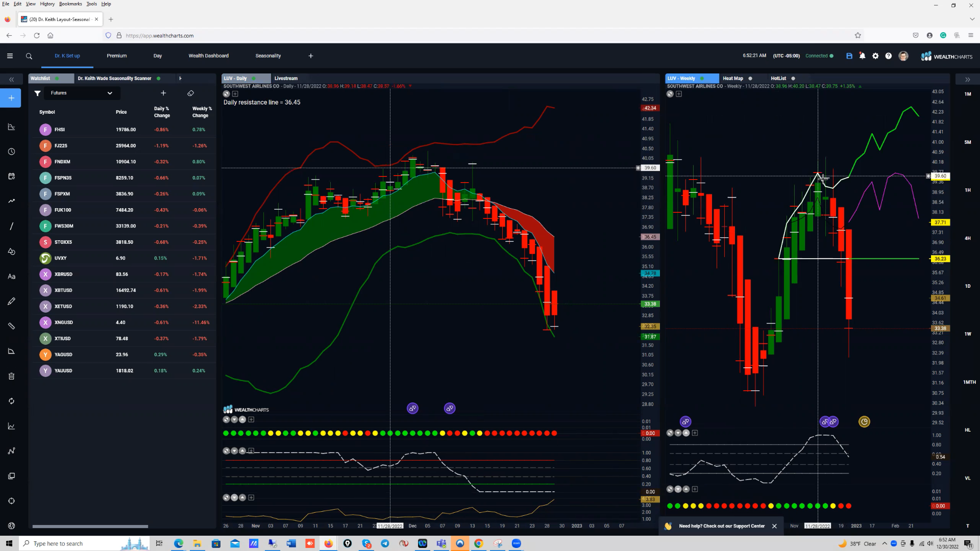The image size is (980, 551).
Task: Click the blue add-widget plus button
Action: pyautogui.click(x=11, y=98)
